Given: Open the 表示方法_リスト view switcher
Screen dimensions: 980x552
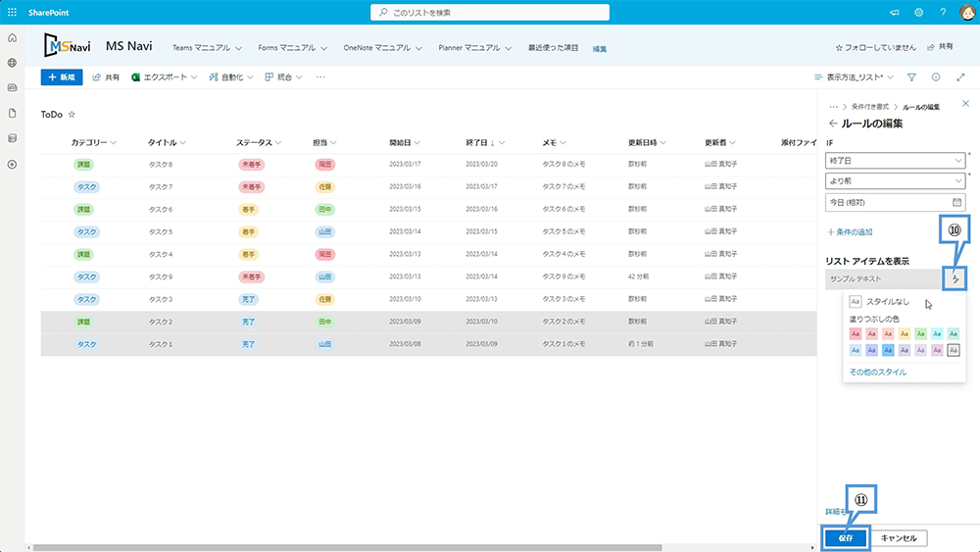Looking at the screenshot, I should [854, 77].
